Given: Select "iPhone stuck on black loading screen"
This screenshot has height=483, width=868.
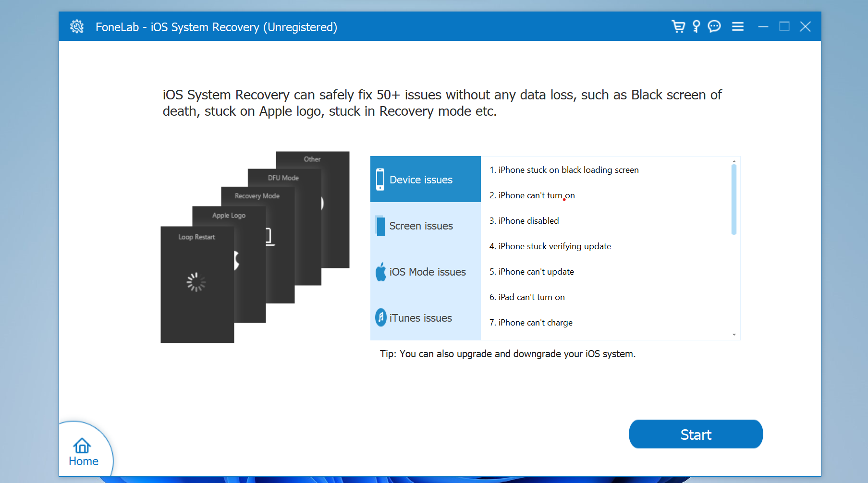Looking at the screenshot, I should click(564, 170).
